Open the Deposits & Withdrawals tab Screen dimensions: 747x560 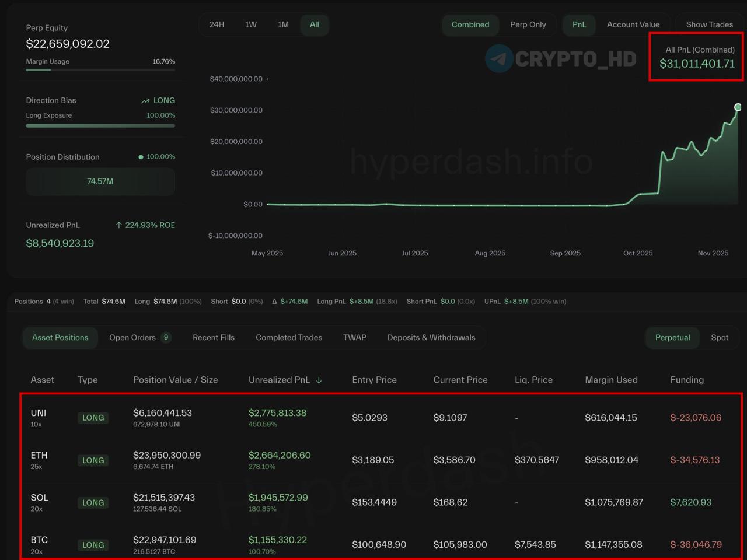pos(431,337)
